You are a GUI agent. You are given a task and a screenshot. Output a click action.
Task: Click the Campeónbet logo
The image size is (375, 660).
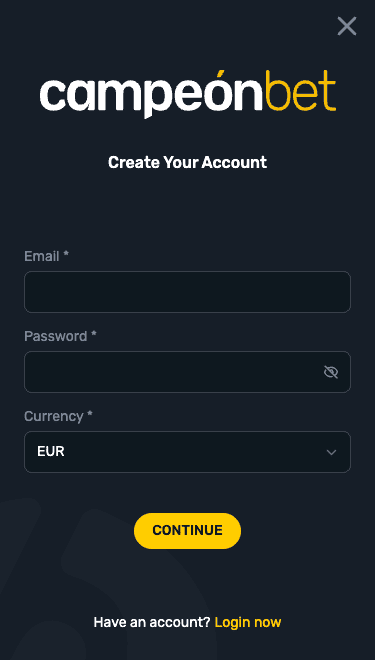(x=188, y=94)
